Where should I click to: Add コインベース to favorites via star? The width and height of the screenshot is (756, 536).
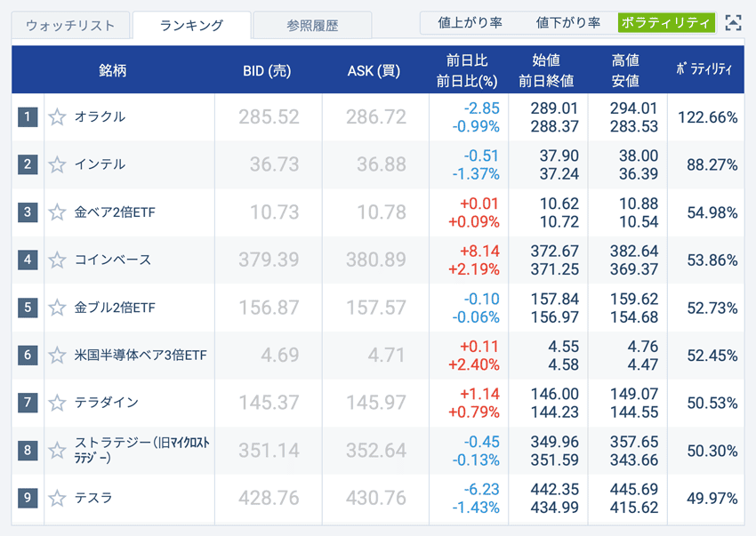pyautogui.click(x=57, y=260)
